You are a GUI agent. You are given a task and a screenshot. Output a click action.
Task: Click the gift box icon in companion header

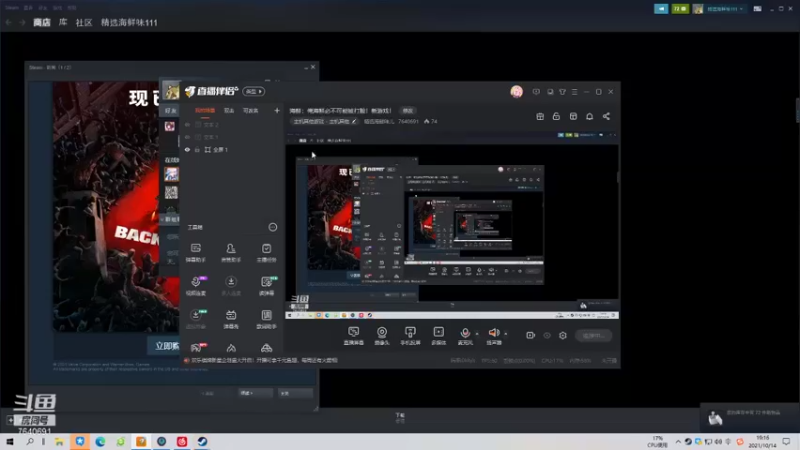click(540, 116)
